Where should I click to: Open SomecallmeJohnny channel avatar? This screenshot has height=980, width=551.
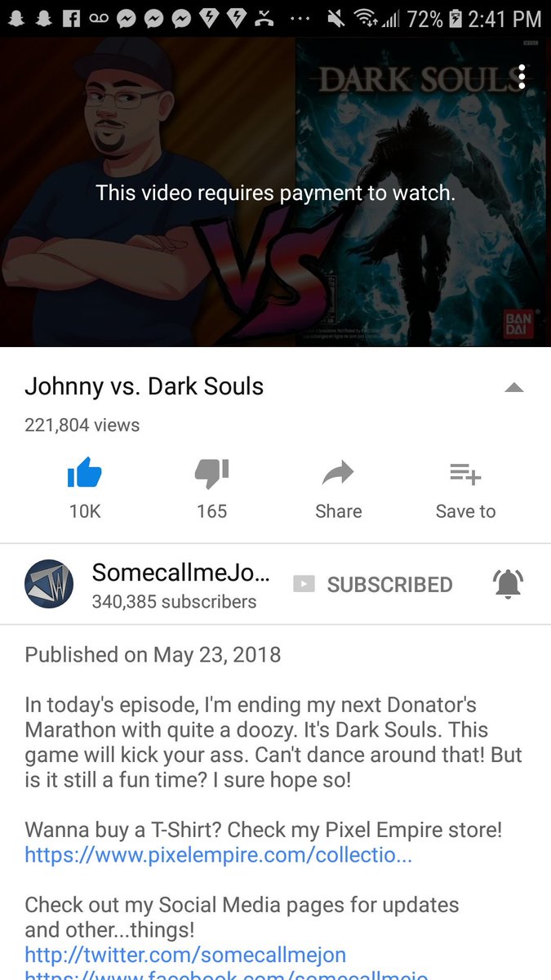[49, 584]
